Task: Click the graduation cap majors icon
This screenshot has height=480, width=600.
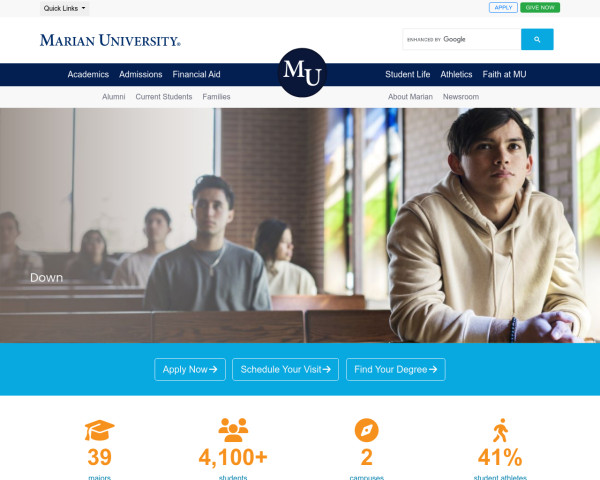Action: [99, 430]
